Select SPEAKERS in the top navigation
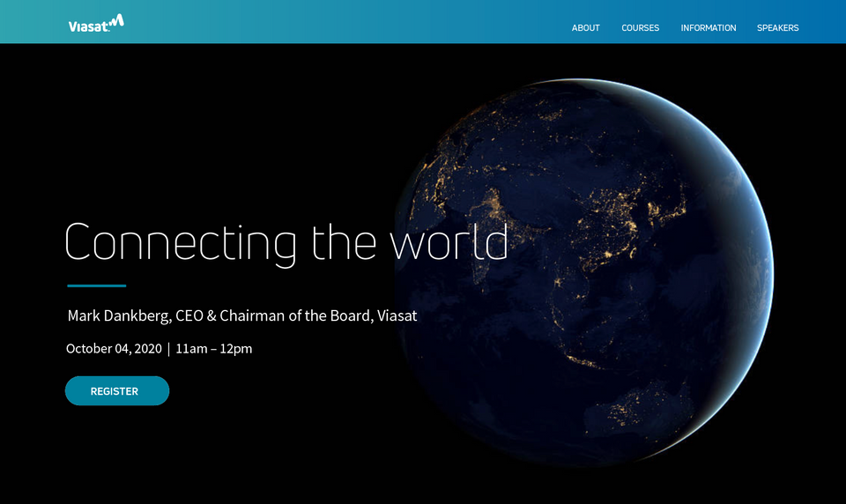Screen dimensions: 846x504 coord(777,28)
